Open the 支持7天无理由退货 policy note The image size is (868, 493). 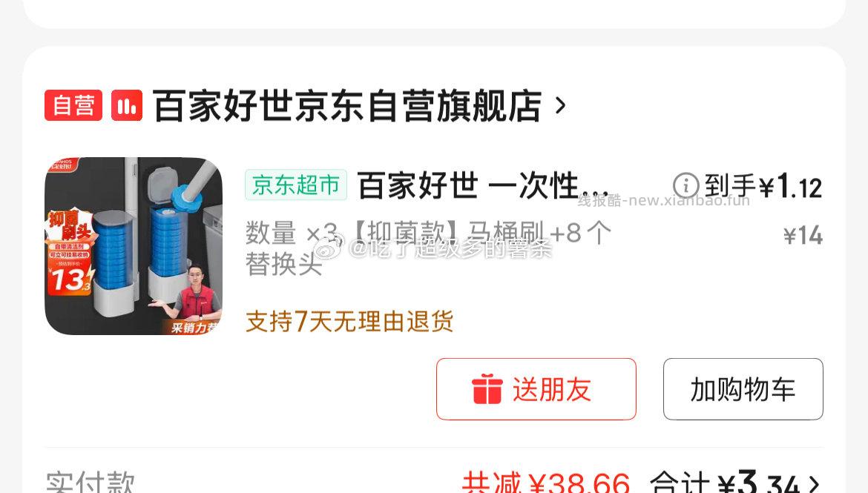coord(349,322)
